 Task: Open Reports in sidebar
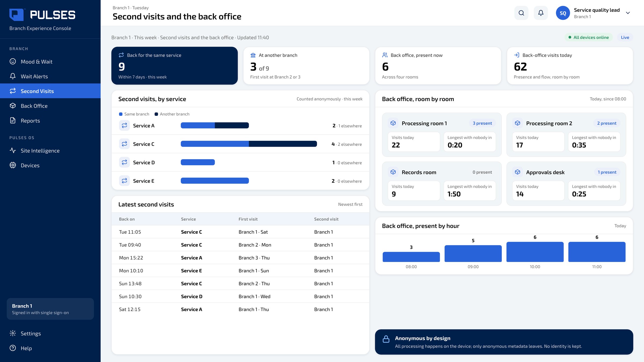click(50, 120)
